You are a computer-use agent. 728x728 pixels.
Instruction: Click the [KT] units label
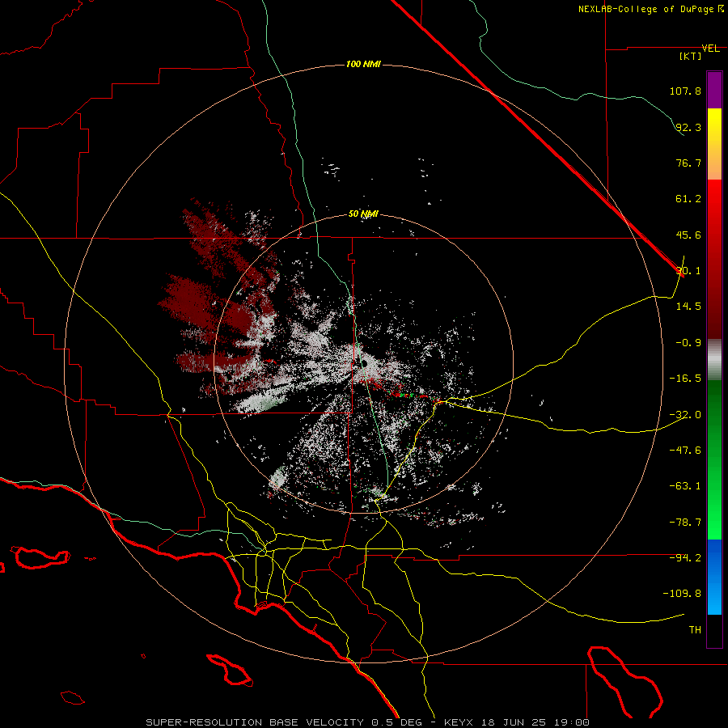tap(691, 56)
